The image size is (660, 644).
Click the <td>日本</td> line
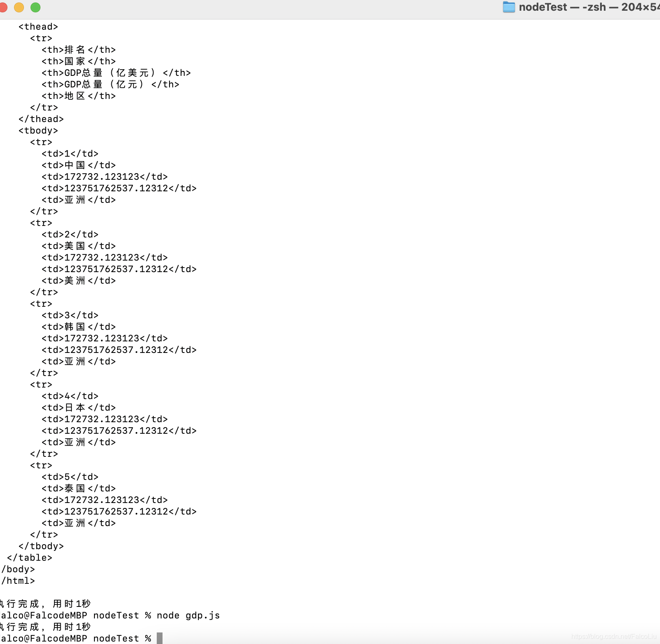pos(78,408)
